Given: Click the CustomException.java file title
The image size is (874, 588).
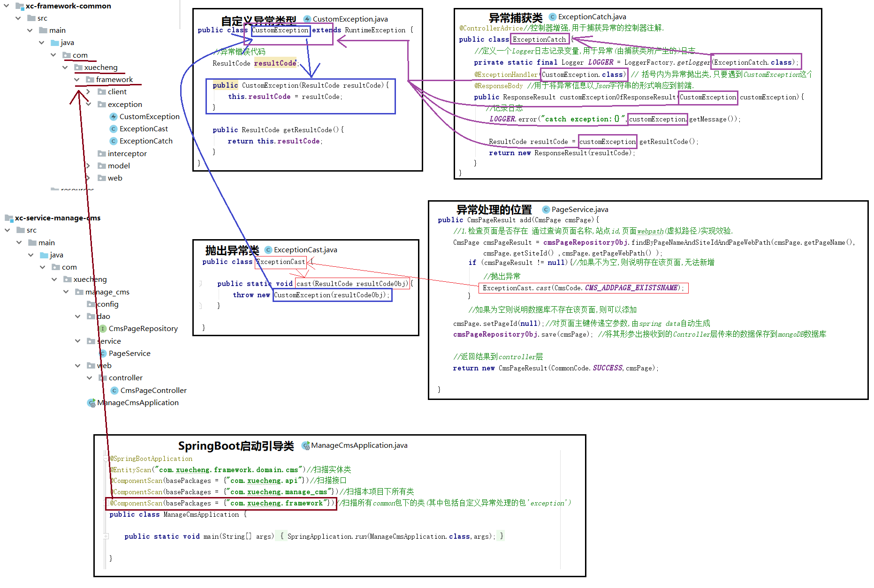Looking at the screenshot, I should (350, 19).
